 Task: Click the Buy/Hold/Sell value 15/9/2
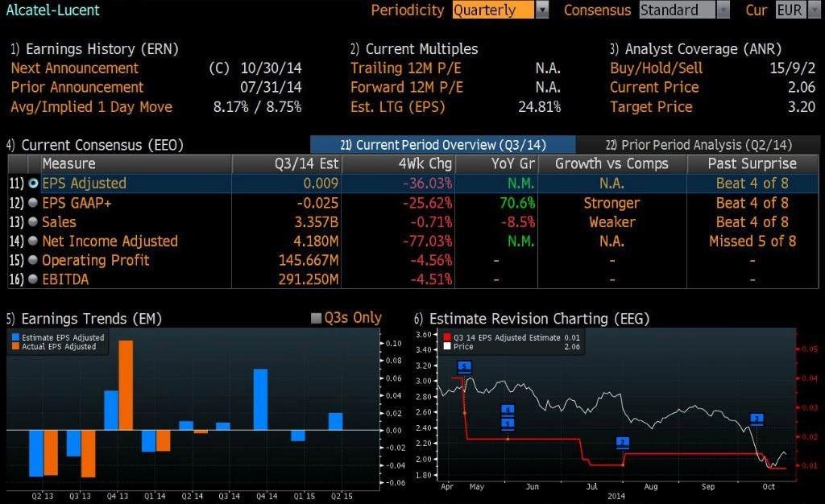793,68
